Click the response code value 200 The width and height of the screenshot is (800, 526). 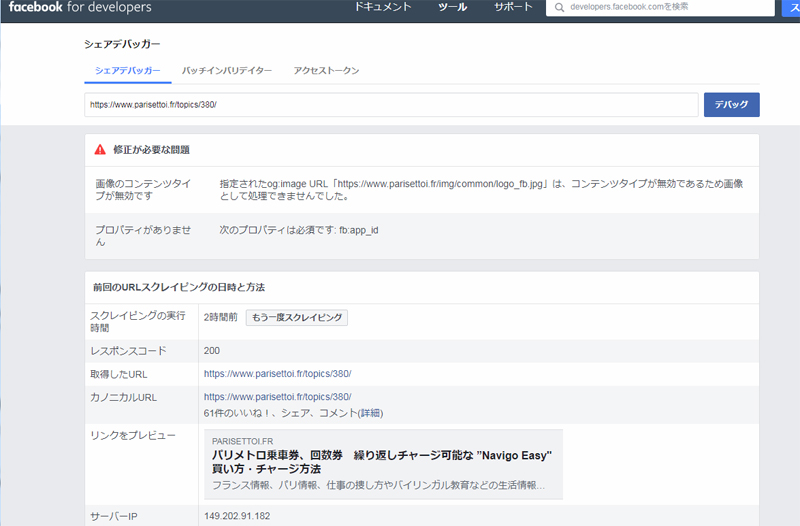coord(212,350)
